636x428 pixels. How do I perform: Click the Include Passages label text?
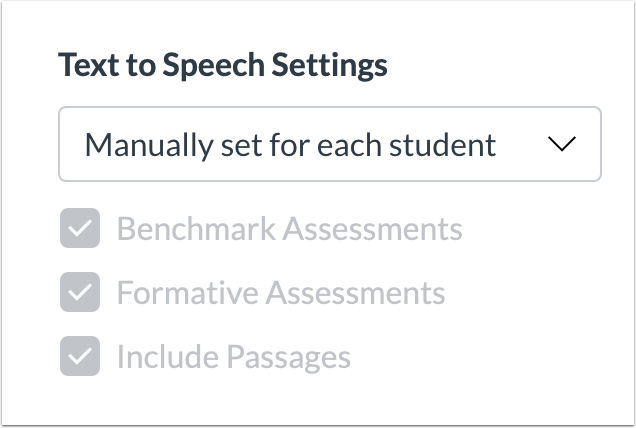click(x=234, y=357)
